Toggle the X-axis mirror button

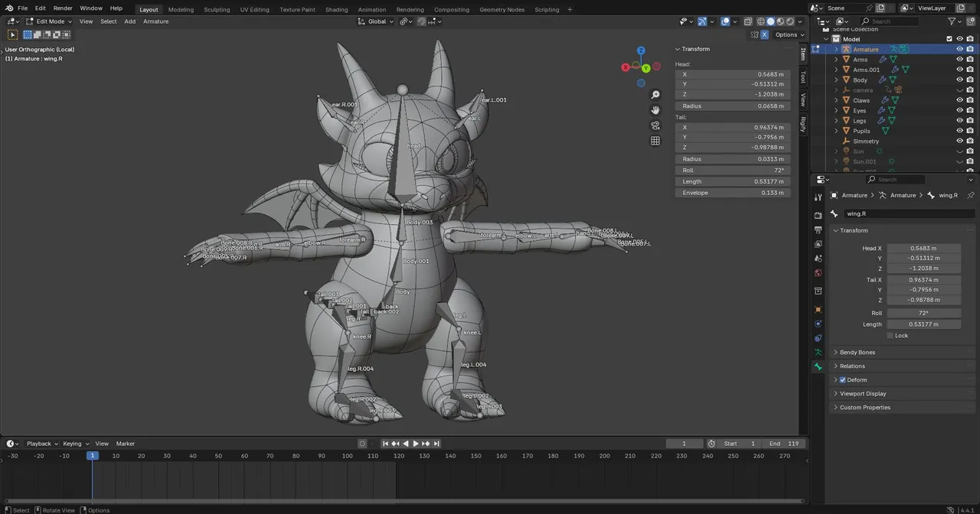764,34
